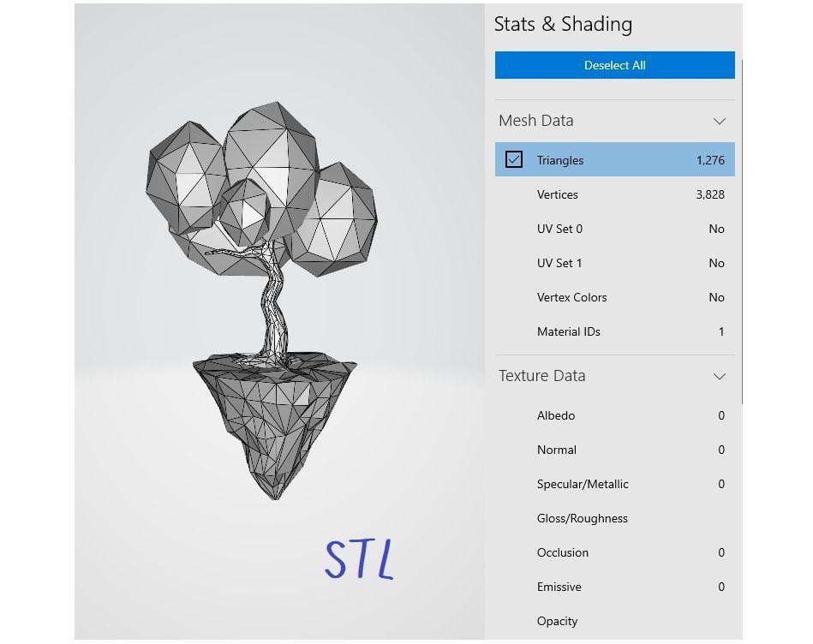Click the handwritten STL annotation
813x644 pixels.
(x=360, y=558)
